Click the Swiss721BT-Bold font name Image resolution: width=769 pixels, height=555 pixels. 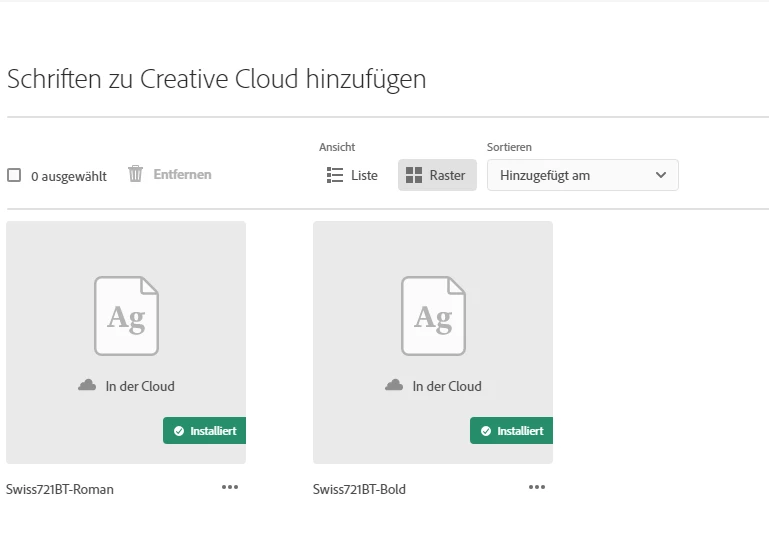[x=359, y=489]
